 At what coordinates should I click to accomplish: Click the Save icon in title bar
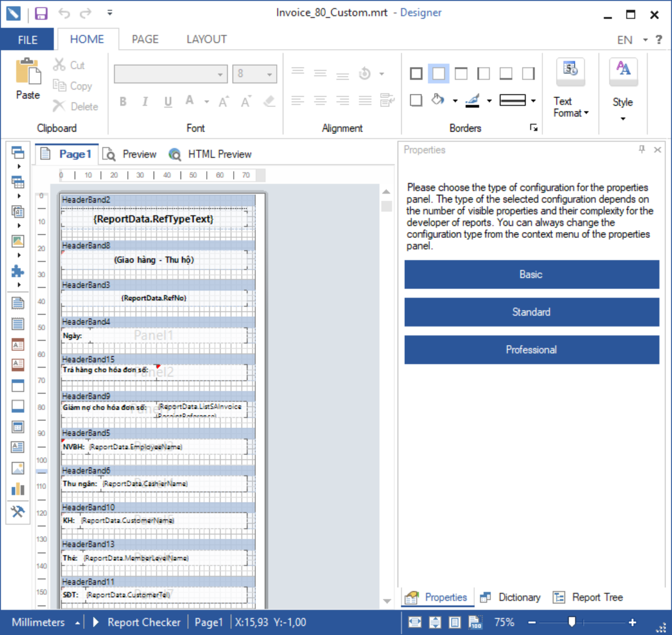[x=41, y=13]
